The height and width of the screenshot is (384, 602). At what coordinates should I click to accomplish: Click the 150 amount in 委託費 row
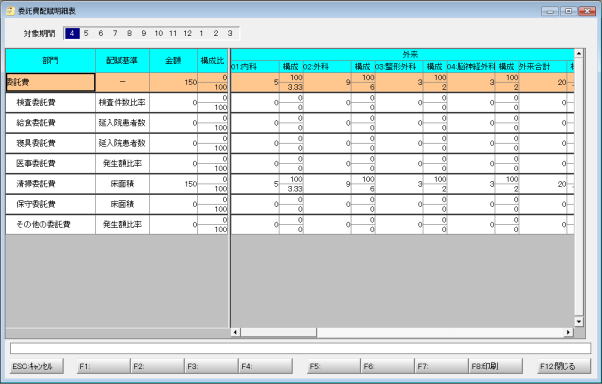point(174,82)
